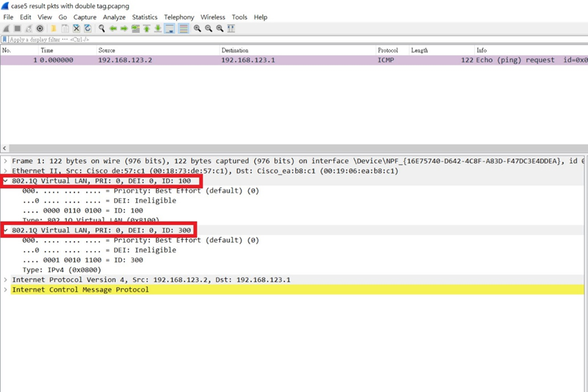Jump to the last packet
Viewport: 588px width, 392px height.
tap(158, 29)
